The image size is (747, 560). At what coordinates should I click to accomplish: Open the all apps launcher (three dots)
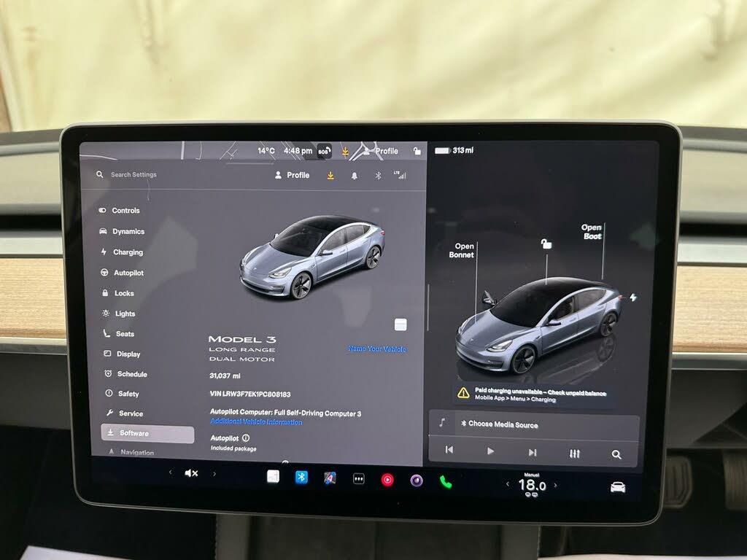point(359,479)
